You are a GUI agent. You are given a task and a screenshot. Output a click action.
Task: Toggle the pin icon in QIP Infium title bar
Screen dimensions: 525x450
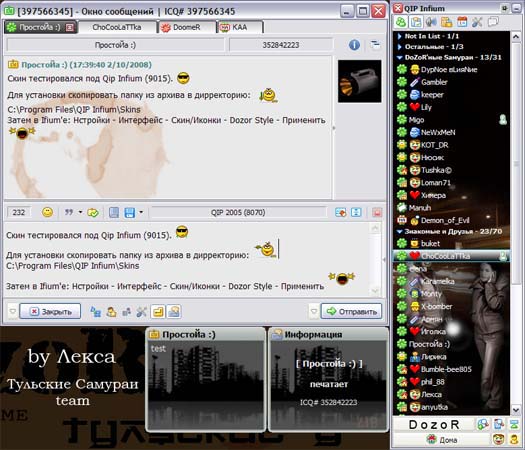[504, 8]
